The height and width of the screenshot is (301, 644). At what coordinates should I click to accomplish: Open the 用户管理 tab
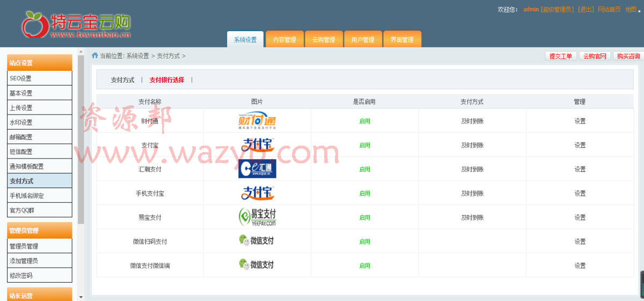tap(363, 39)
